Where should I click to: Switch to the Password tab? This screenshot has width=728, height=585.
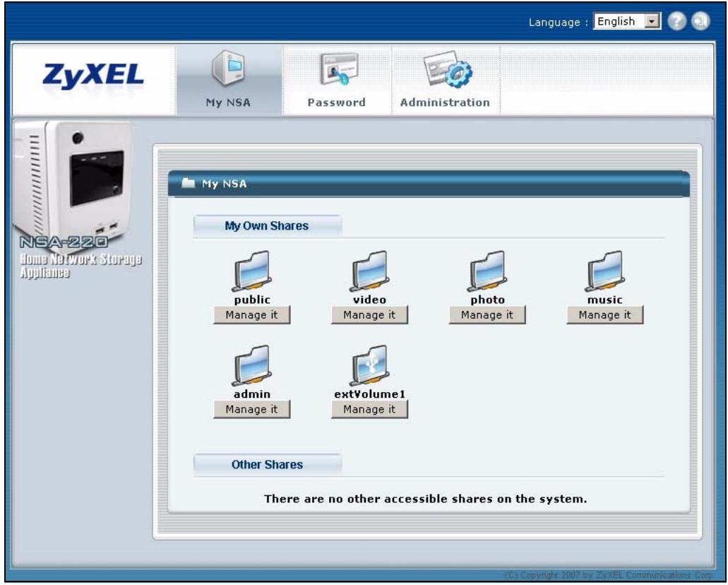tap(337, 80)
